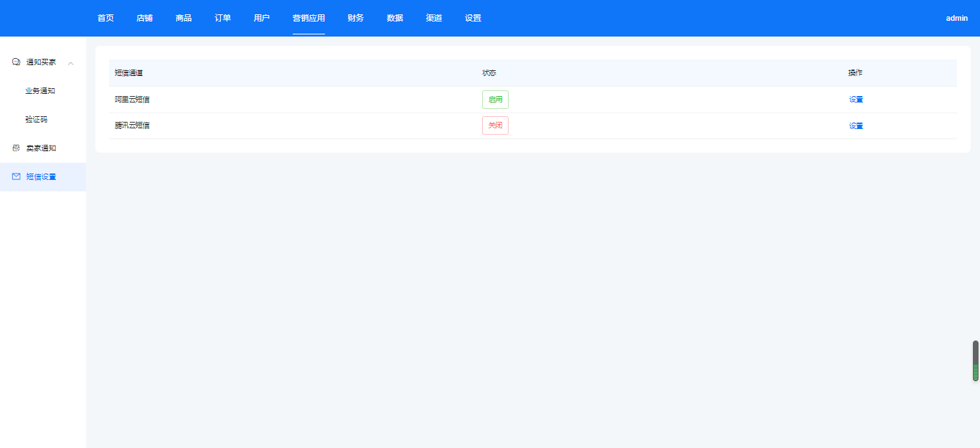Open 渠道 in the top navigation
The height and width of the screenshot is (448, 980).
coord(433,18)
